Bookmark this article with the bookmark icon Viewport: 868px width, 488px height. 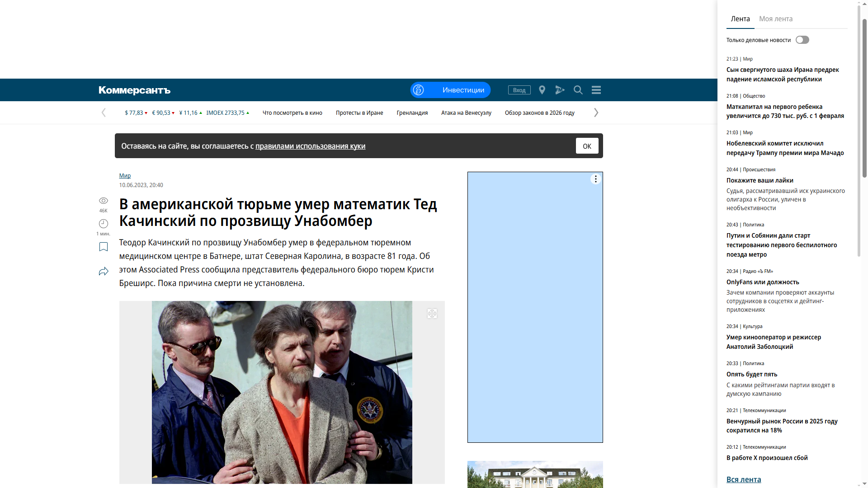[x=103, y=247]
